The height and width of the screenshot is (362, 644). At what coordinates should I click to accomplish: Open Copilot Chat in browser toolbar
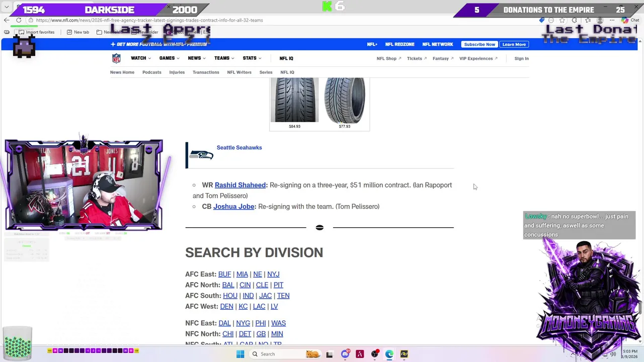[631, 20]
